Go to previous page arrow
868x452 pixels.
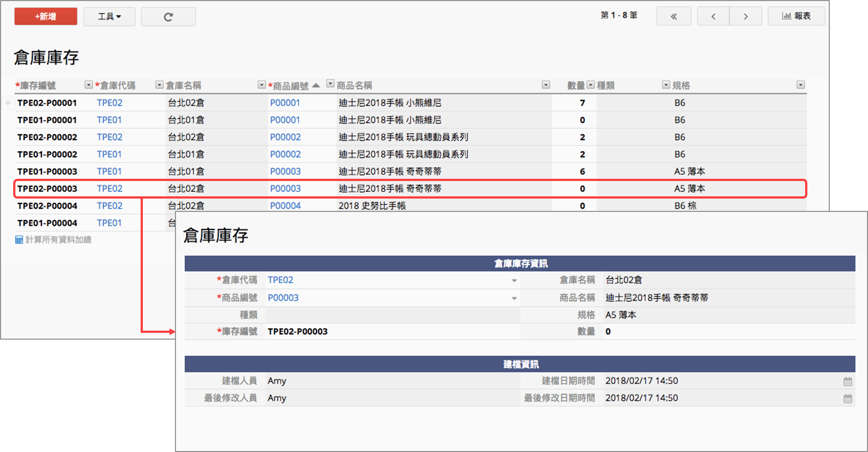(x=713, y=17)
